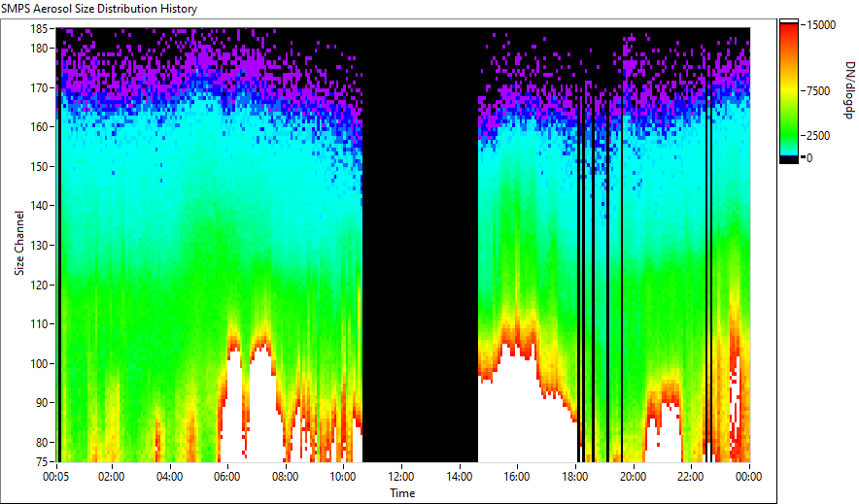Click the 75 size channel axis minimum
The width and height of the screenshot is (859, 504).
tap(42, 462)
